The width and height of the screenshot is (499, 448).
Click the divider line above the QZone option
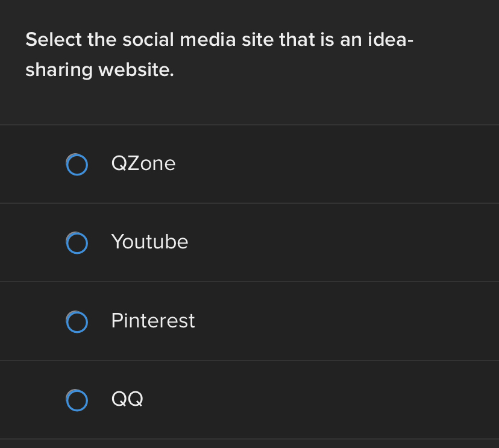(249, 125)
